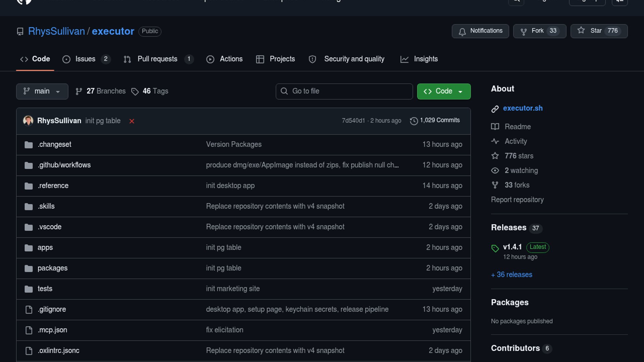Screen dimensions: 644x362
Task: Click the commit history clock icon
Action: coord(414,121)
